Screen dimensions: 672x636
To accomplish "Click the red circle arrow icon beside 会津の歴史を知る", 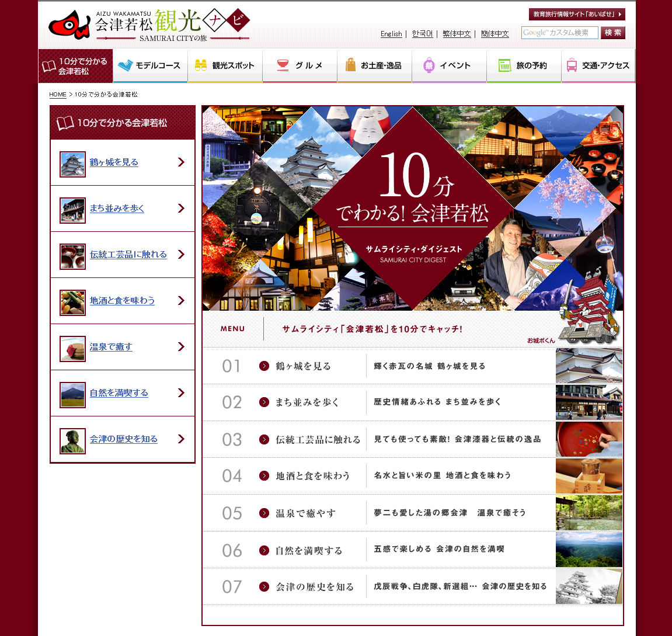I will [x=264, y=587].
